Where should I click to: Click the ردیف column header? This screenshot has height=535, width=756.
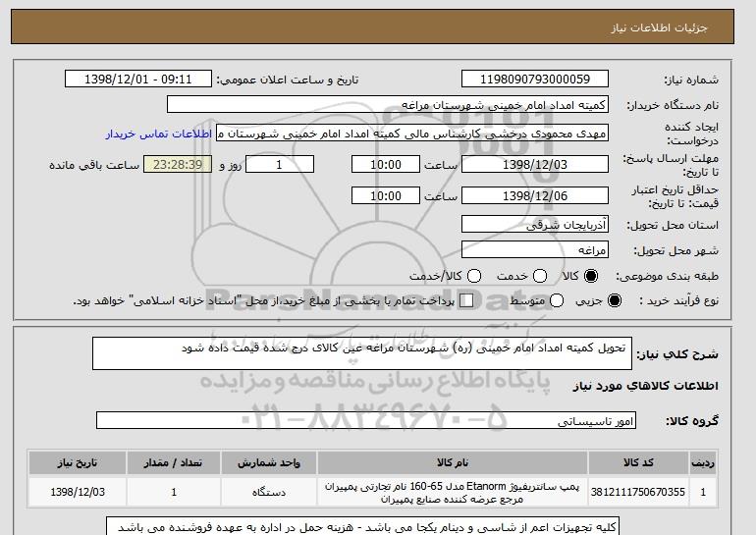pyautogui.click(x=703, y=462)
